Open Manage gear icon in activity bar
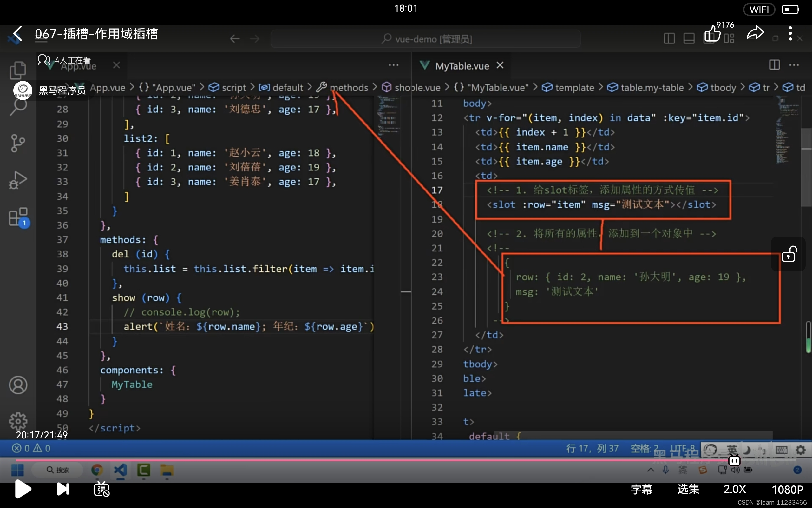Image resolution: width=812 pixels, height=508 pixels. (x=18, y=421)
